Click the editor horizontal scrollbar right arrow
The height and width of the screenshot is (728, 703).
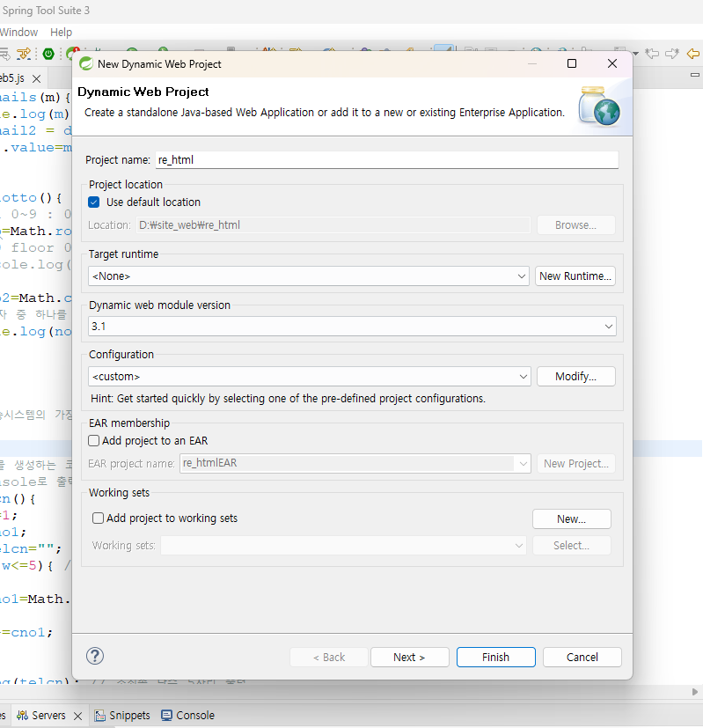[695, 692]
